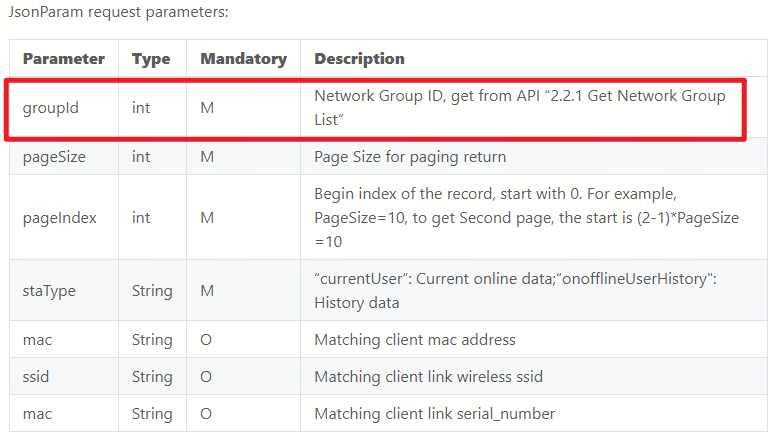Click the String type cell for staType
773x440 pixels.
(x=152, y=291)
